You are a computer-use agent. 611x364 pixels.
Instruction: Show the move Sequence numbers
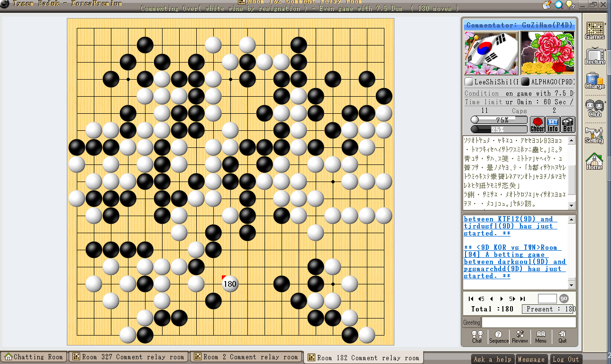pos(498,337)
